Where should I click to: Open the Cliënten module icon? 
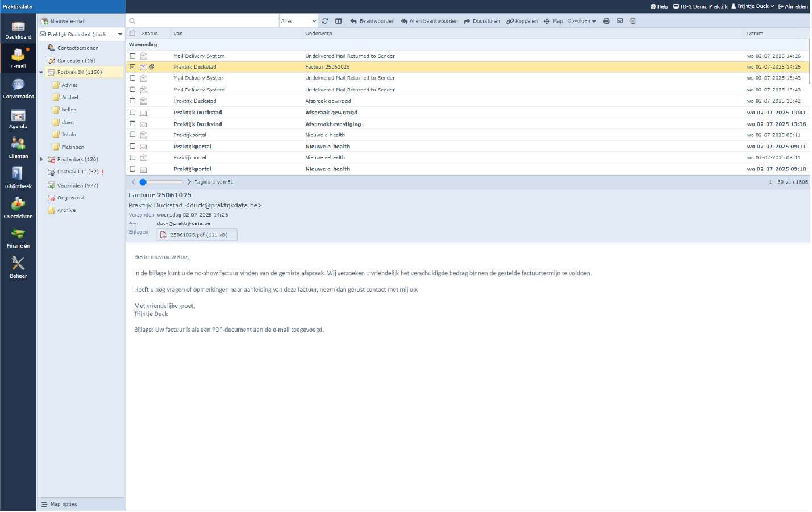pyautogui.click(x=18, y=148)
